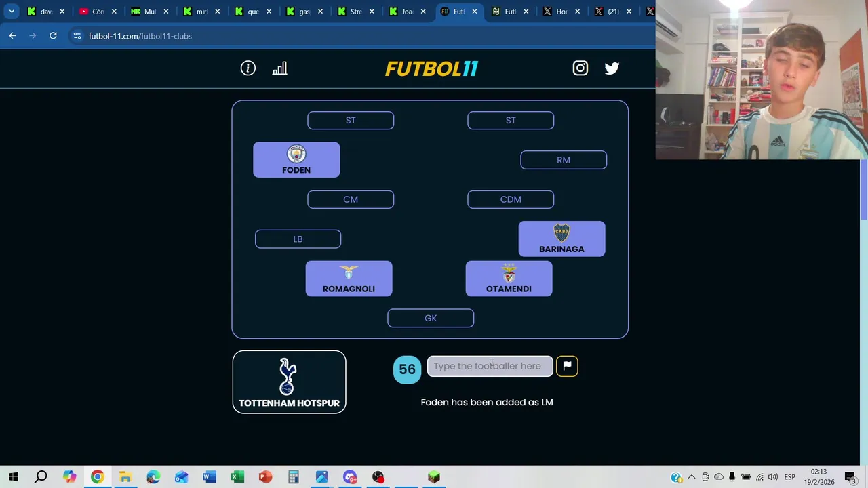Expand the system tray hidden icons chevron
Screen dimensions: 868x488
coord(692,477)
